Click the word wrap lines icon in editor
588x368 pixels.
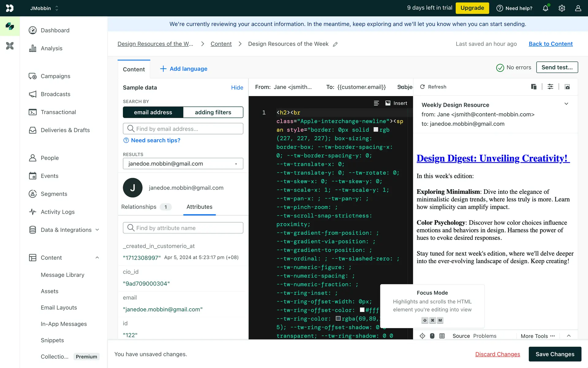[x=376, y=103]
